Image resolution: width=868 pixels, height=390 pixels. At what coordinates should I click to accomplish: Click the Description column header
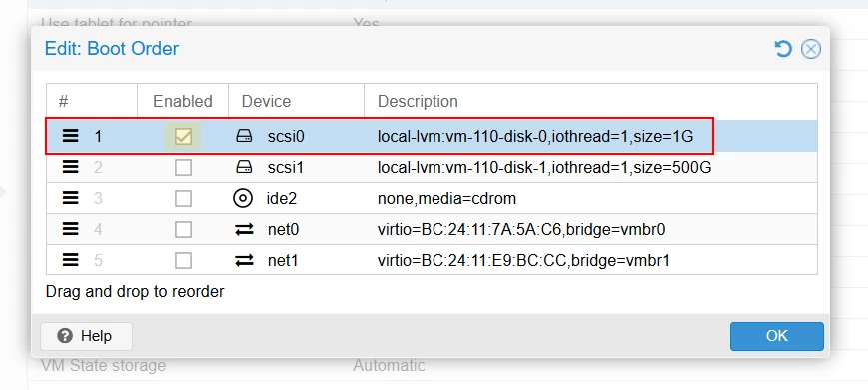[x=590, y=101]
